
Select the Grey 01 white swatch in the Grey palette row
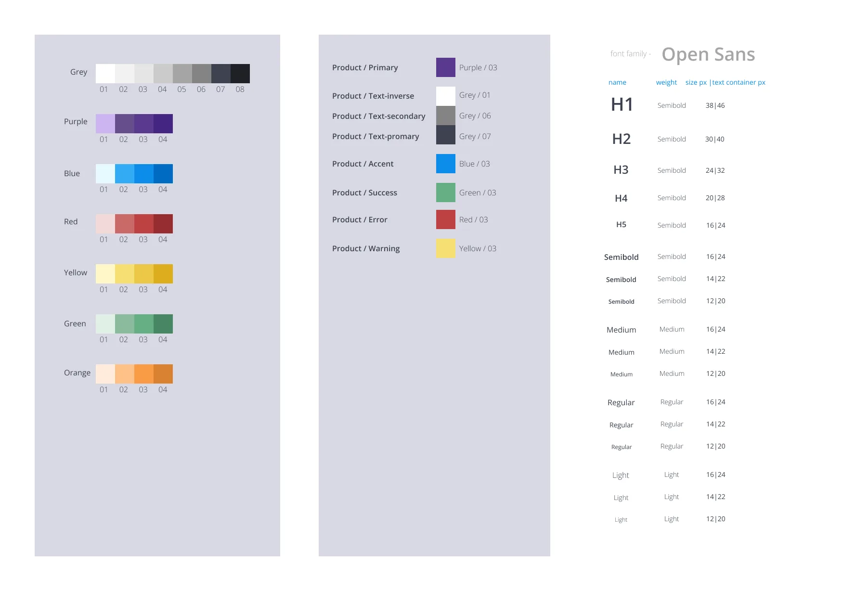105,74
